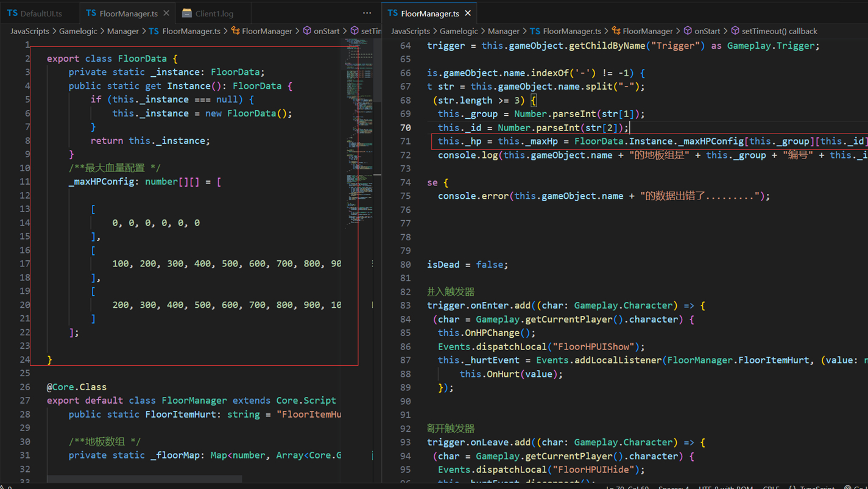
Task: Expand Manager breadcrumb in the right editor
Action: click(504, 30)
